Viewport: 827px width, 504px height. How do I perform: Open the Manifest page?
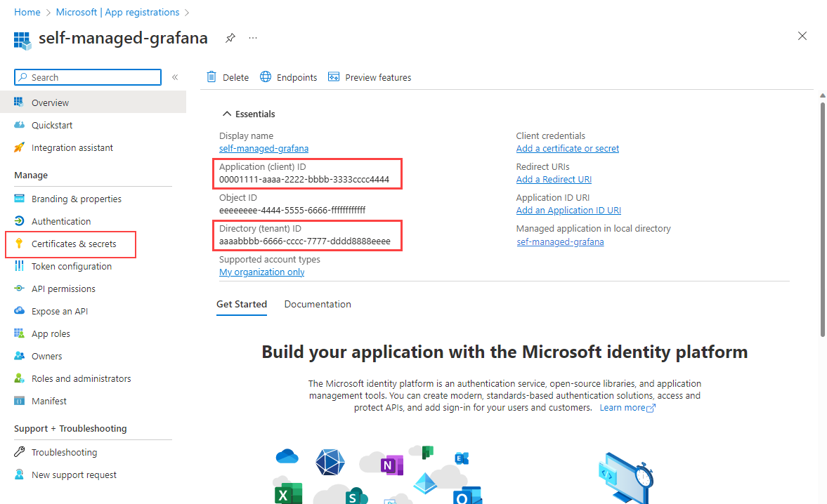49,402
